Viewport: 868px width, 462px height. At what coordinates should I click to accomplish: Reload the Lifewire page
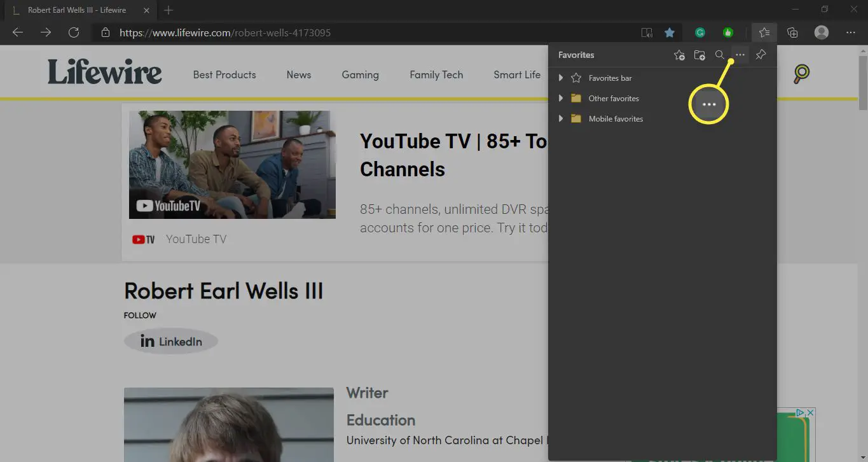74,32
